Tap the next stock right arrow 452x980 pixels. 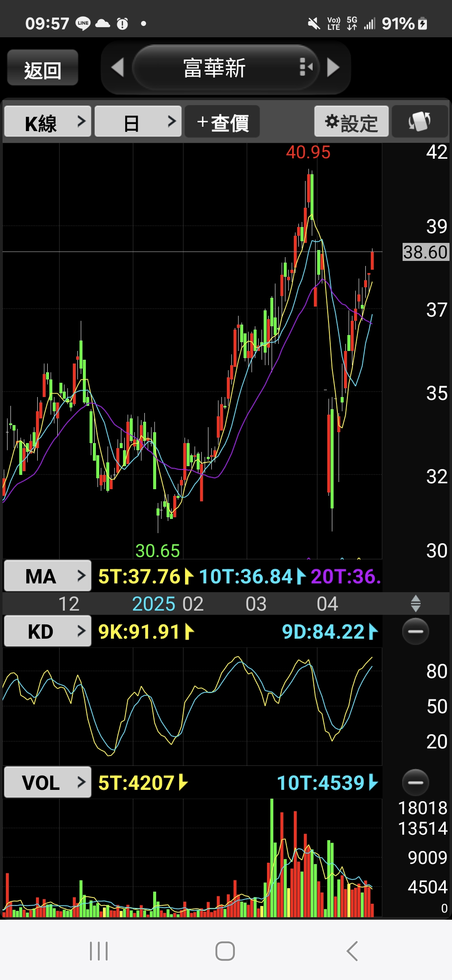click(333, 68)
